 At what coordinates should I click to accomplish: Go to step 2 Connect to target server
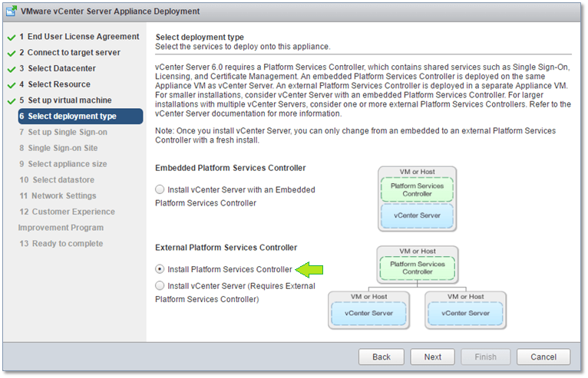point(70,52)
